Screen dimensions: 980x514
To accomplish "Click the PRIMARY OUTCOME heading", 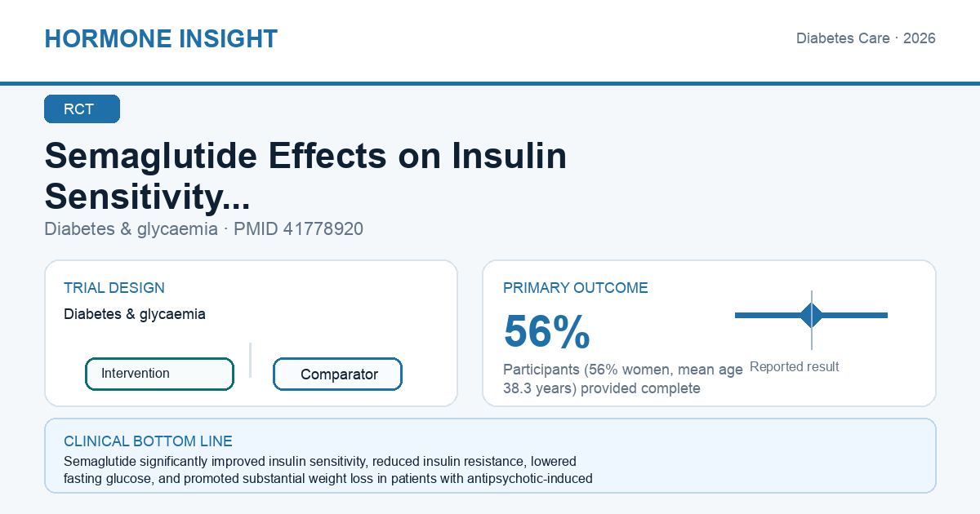I will click(x=576, y=288).
